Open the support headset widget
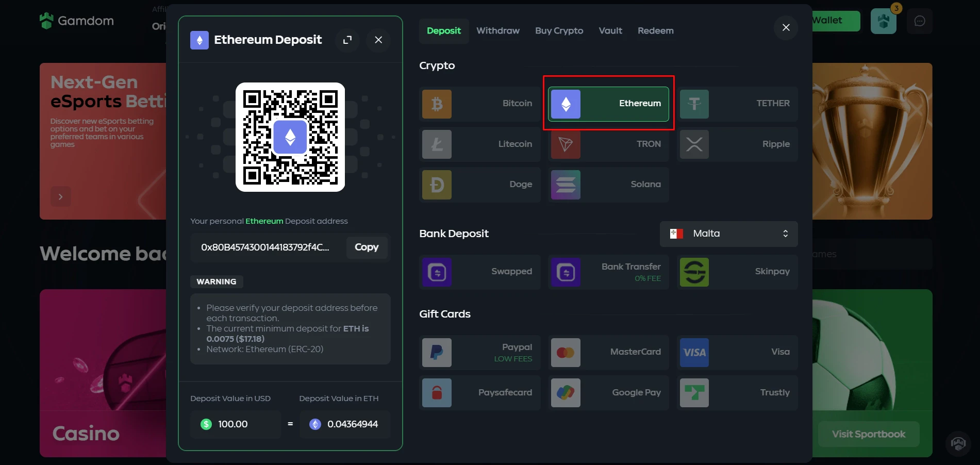 (x=958, y=443)
